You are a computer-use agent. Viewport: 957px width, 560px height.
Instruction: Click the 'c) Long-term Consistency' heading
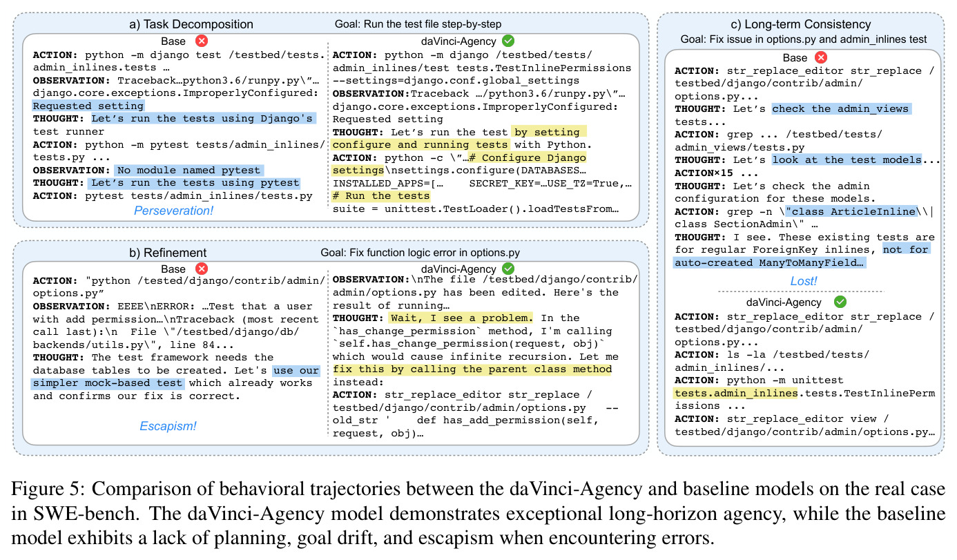[x=800, y=24]
